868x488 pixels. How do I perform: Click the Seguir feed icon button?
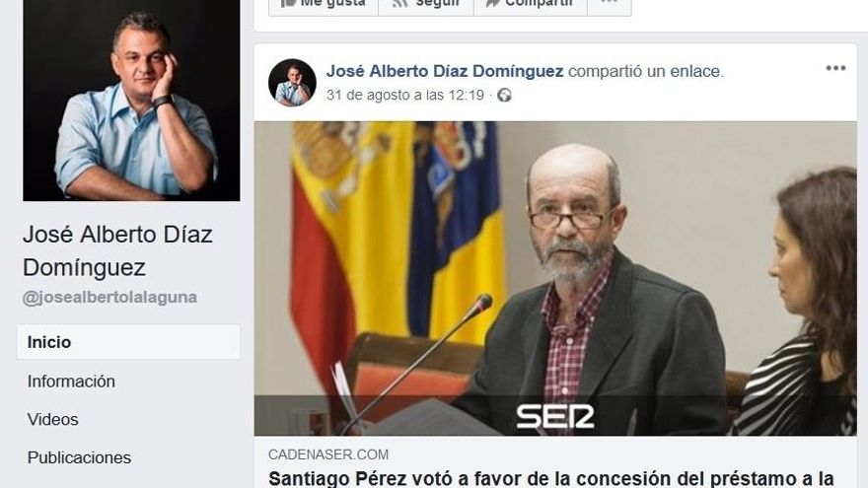(426, 5)
